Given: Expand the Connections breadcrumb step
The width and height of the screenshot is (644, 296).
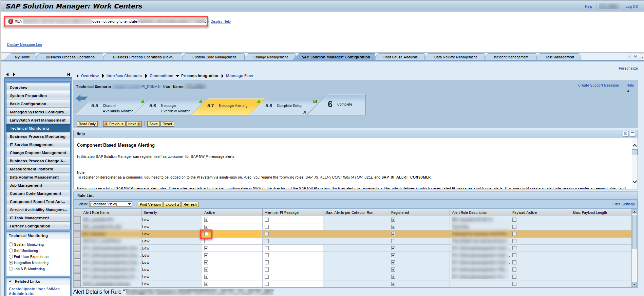Looking at the screenshot, I should [146, 76].
